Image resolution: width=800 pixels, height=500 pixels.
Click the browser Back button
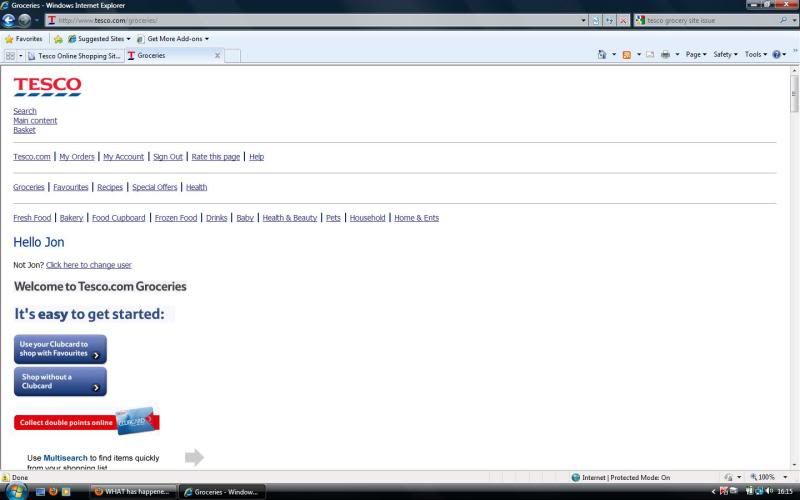[x=9, y=20]
